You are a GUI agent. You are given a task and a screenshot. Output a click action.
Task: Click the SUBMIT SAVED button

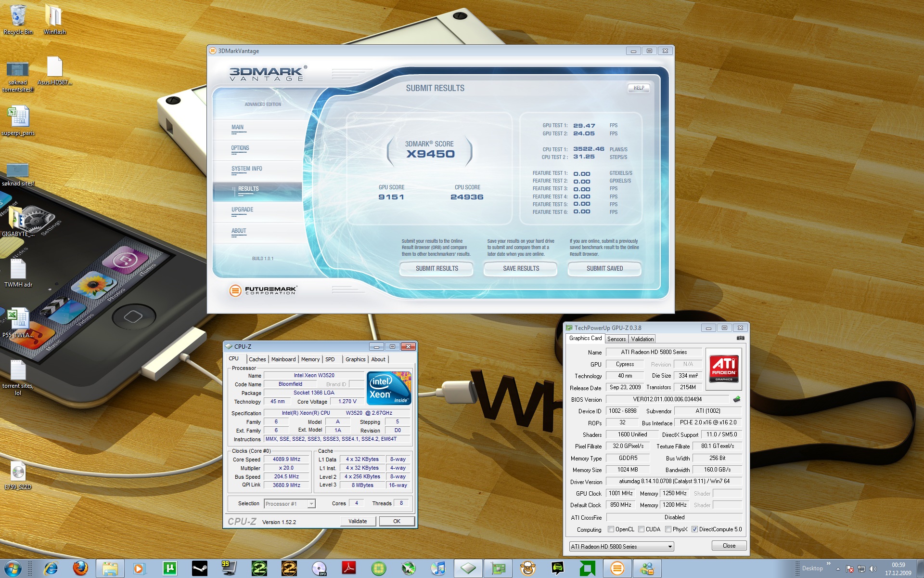click(604, 269)
